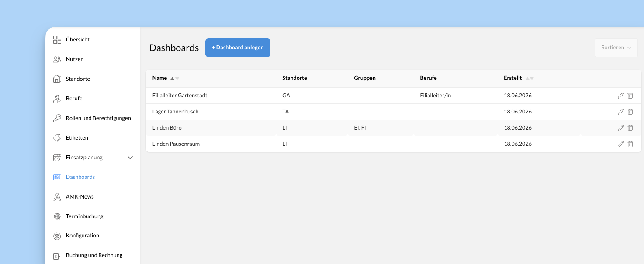Click the Erstellt column header
Screen dimensions: 644x264
point(512,78)
